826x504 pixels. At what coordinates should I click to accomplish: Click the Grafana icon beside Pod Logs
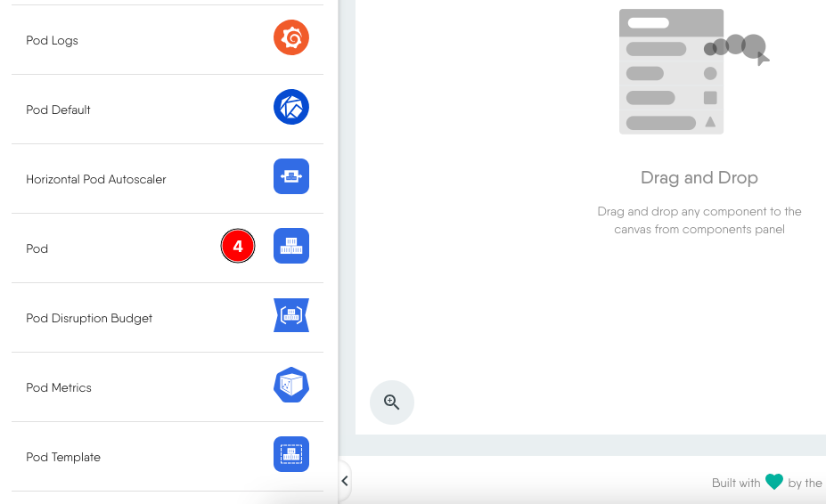[x=290, y=38]
